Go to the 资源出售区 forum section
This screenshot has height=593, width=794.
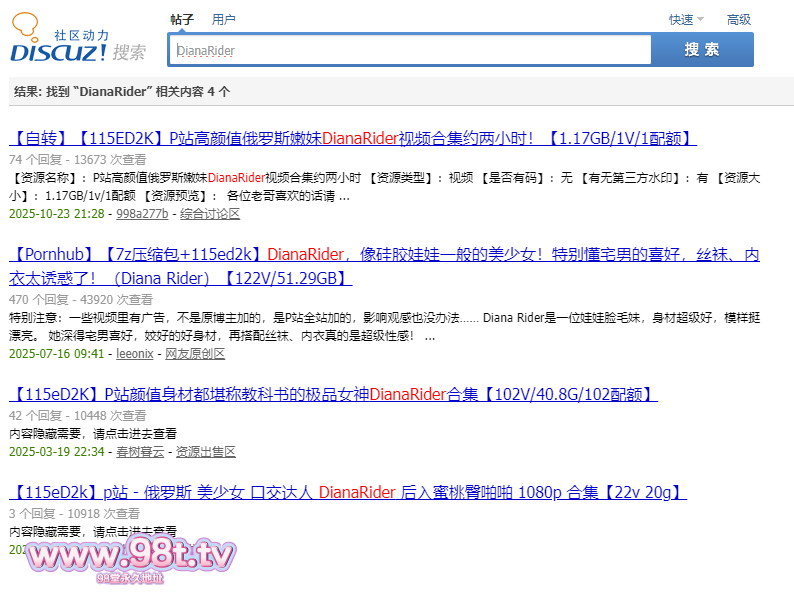click(x=206, y=451)
